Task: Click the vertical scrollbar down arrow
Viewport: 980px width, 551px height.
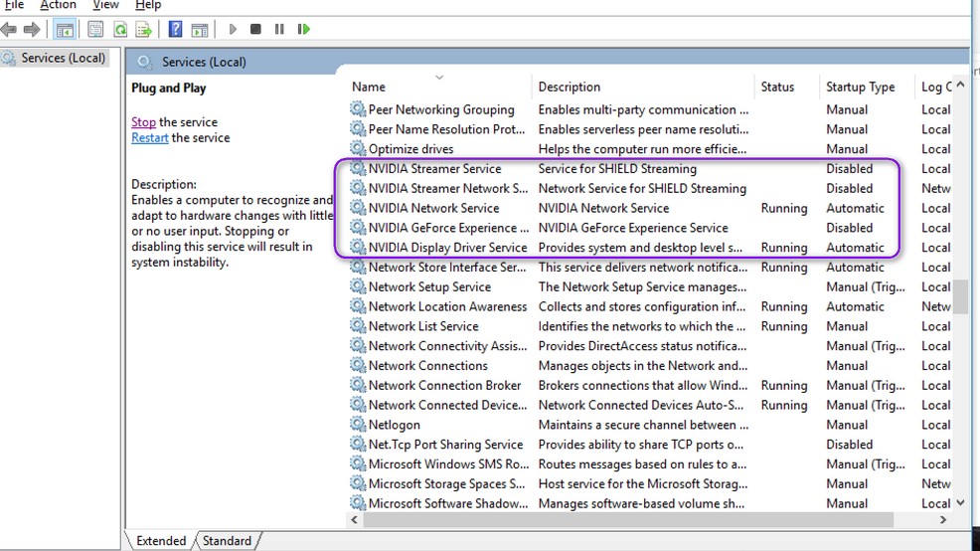Action: (x=961, y=503)
